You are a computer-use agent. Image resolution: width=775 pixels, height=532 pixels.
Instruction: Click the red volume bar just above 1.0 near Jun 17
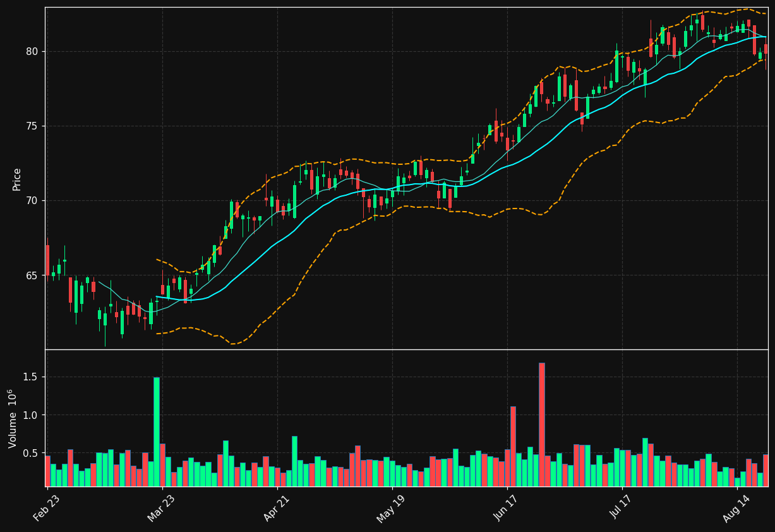point(513,446)
